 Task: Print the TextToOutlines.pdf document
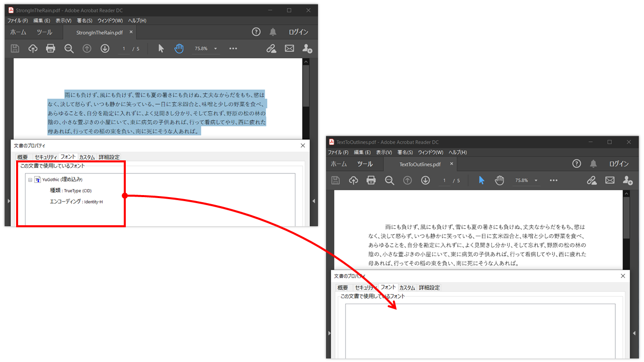[371, 180]
